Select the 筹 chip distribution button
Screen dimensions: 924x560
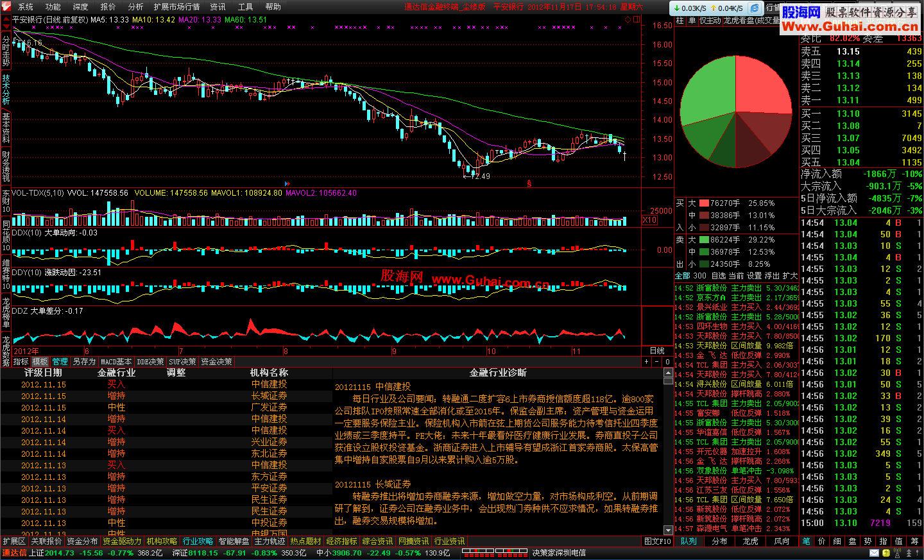click(x=915, y=541)
